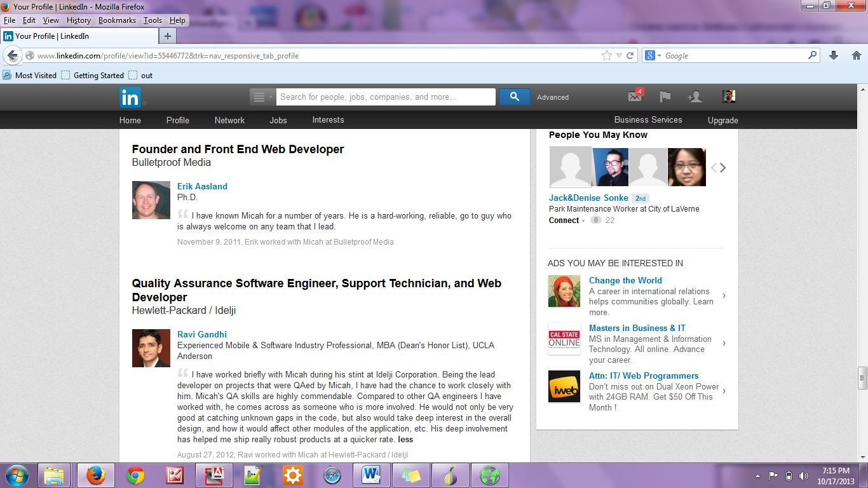The width and height of the screenshot is (868, 488).
Task: Open the Profile nav item
Action: coord(178,120)
